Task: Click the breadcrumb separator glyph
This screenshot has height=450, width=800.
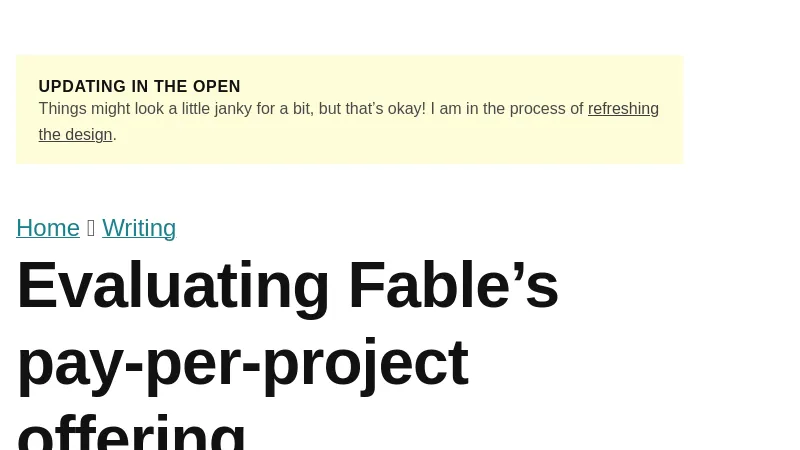Action: pos(91,228)
